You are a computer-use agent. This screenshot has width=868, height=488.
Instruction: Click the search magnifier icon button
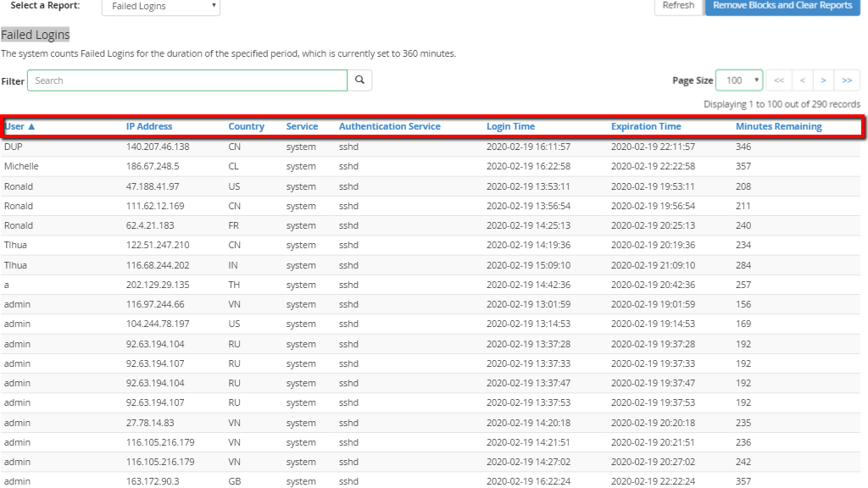359,80
